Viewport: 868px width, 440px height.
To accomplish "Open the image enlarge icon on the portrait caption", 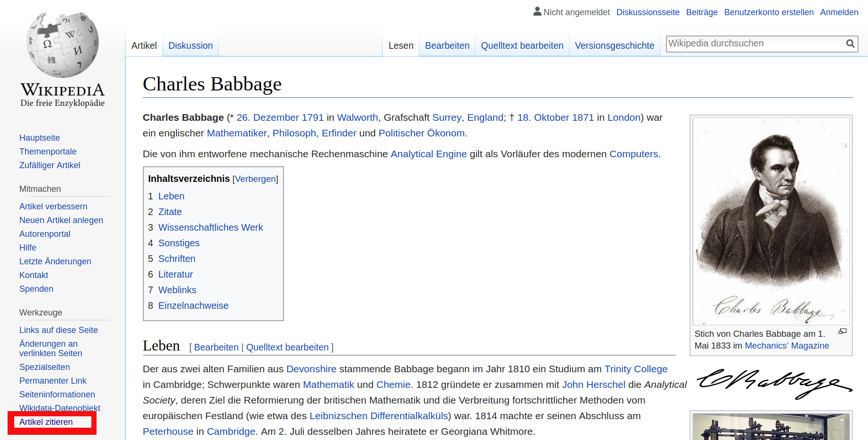I will [x=842, y=331].
